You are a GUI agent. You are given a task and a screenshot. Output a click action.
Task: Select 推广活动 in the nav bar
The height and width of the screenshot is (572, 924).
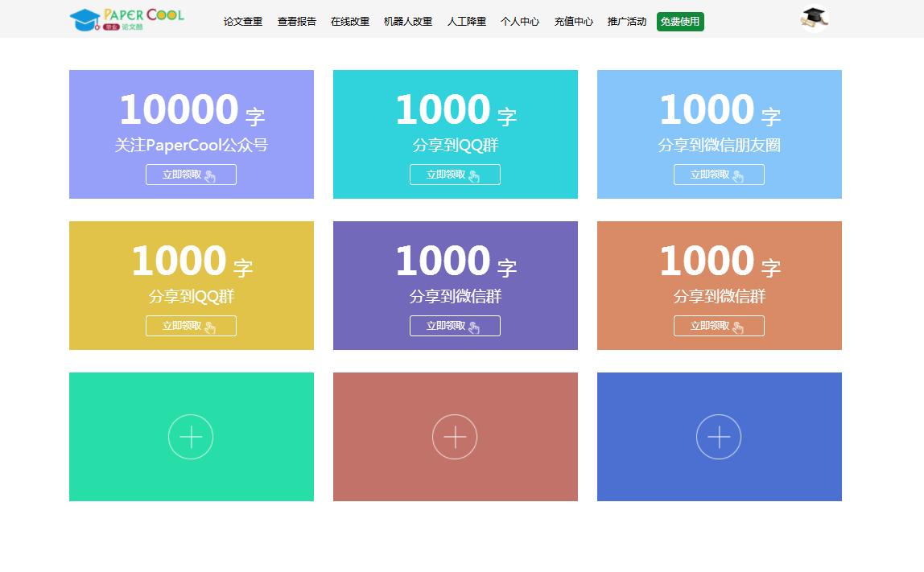627,22
